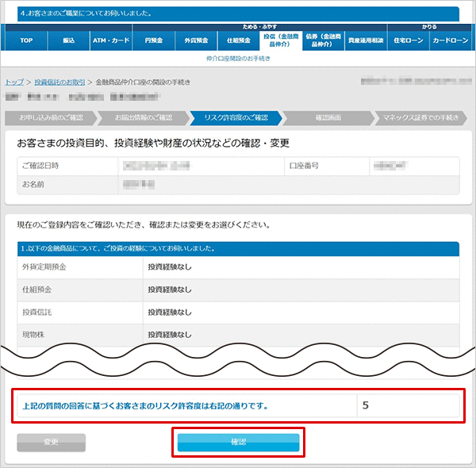This screenshot has width=476, height=468.
Task: Open the 外貨預金 tab
Action: (195, 40)
